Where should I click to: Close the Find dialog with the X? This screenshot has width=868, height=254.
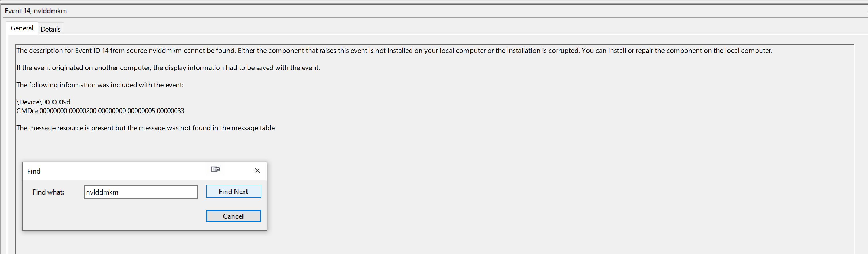[x=257, y=170]
